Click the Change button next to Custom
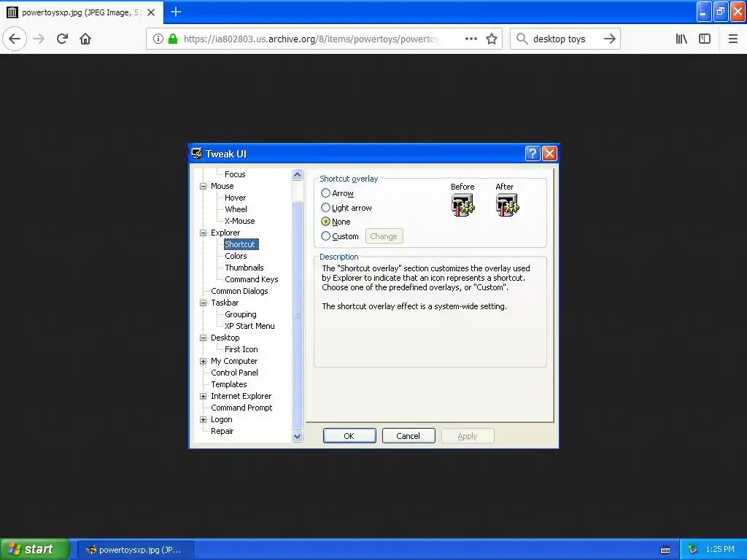The width and height of the screenshot is (747, 560). click(x=384, y=236)
